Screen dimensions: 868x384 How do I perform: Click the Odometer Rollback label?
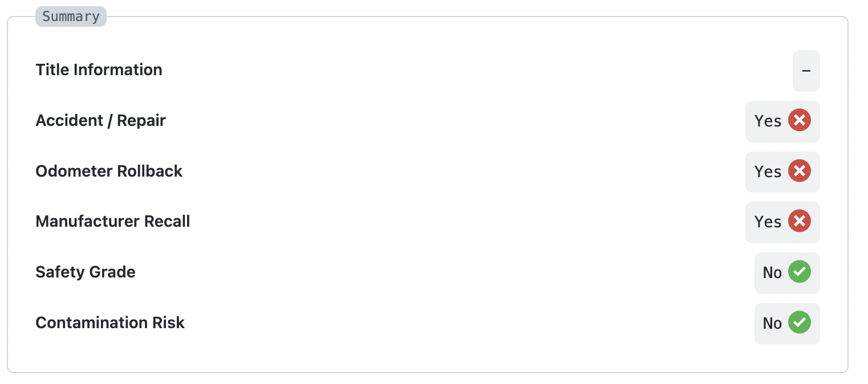[x=109, y=171]
